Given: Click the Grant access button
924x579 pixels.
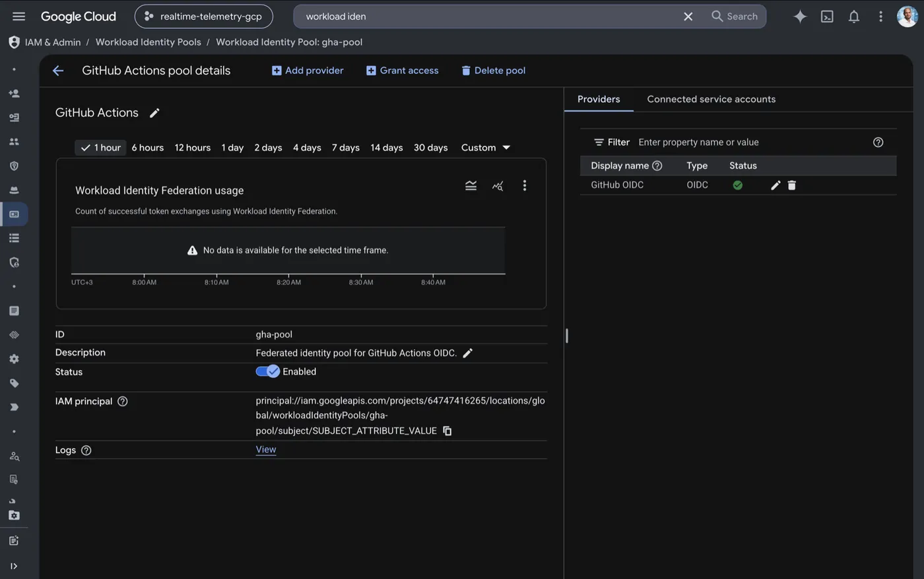Looking at the screenshot, I should (402, 71).
